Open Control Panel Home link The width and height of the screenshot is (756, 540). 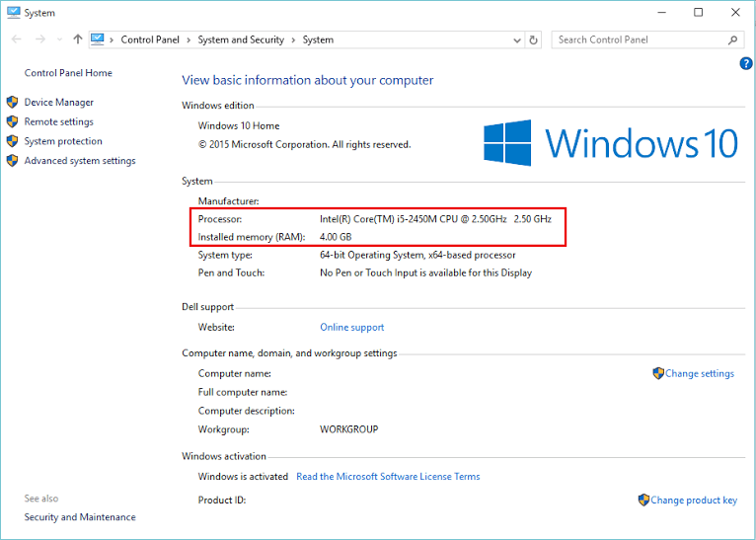[x=68, y=73]
